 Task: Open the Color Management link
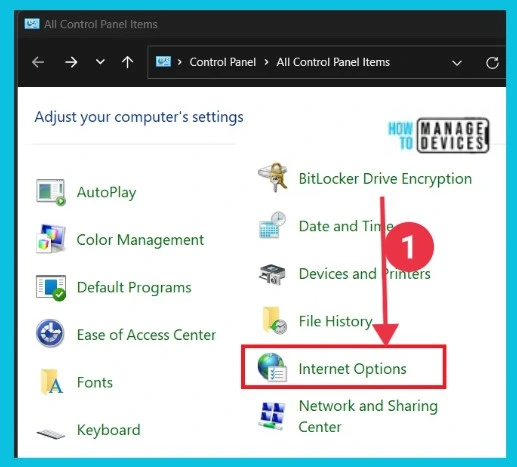140,240
